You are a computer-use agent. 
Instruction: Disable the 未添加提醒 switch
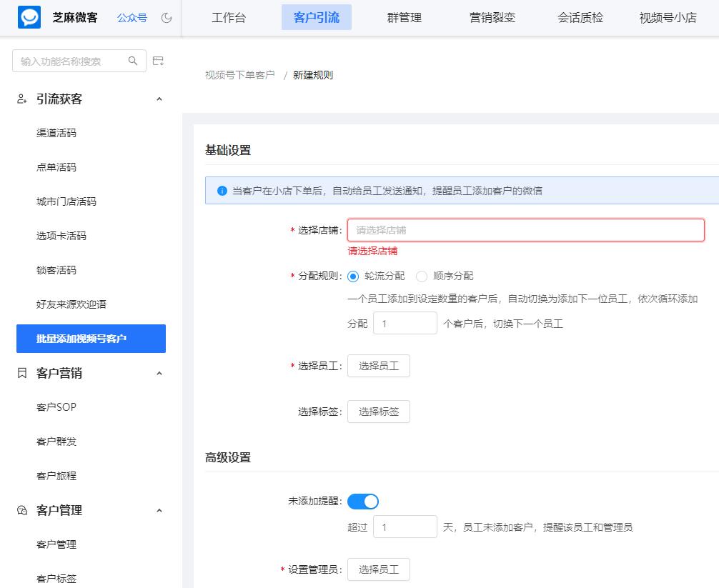[x=362, y=502]
